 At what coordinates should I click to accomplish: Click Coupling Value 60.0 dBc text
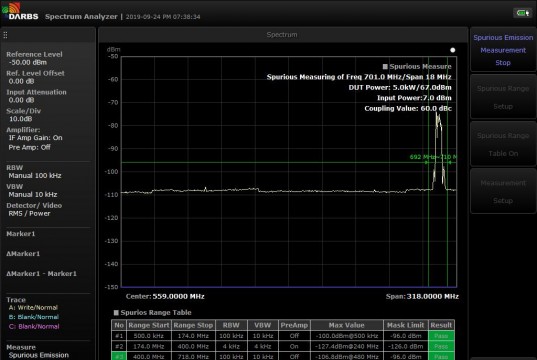pos(408,109)
